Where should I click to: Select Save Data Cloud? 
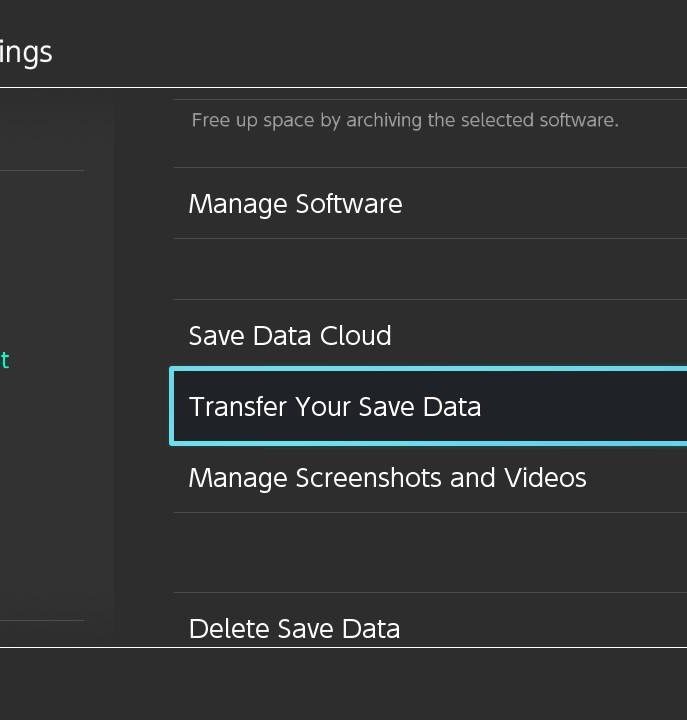pyautogui.click(x=290, y=336)
